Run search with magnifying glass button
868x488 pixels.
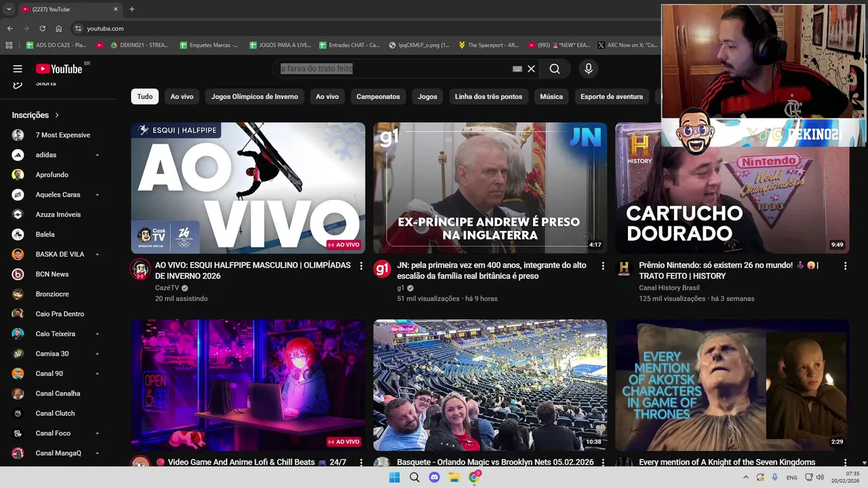(x=555, y=68)
